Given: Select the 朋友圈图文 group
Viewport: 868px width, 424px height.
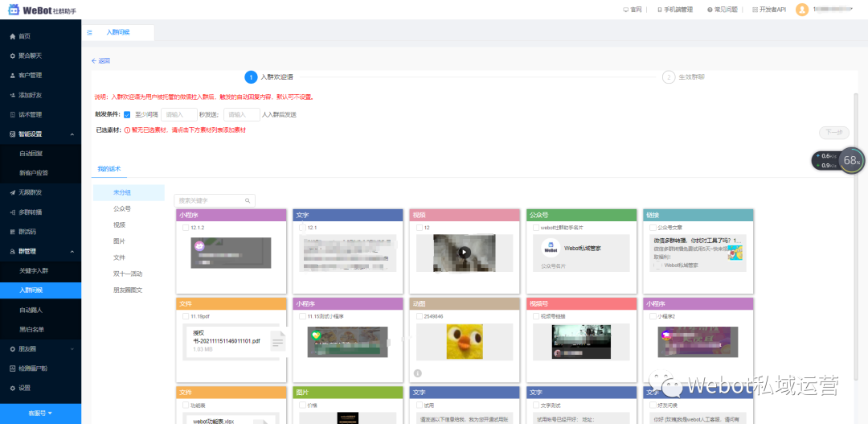Looking at the screenshot, I should pyautogui.click(x=129, y=290).
